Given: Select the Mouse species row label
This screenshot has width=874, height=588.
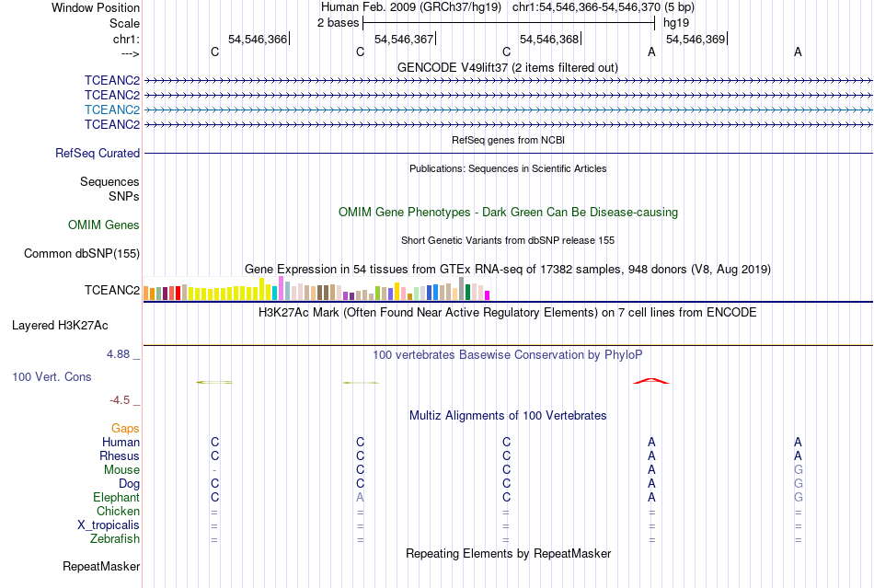Looking at the screenshot, I should click(121, 470).
